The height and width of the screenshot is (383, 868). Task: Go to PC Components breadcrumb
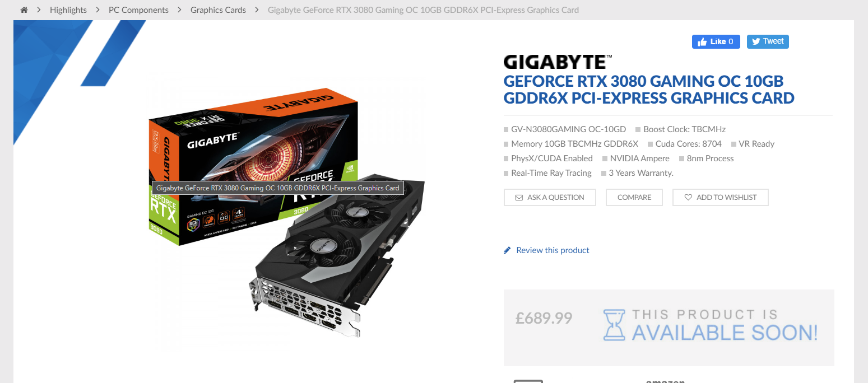(138, 10)
